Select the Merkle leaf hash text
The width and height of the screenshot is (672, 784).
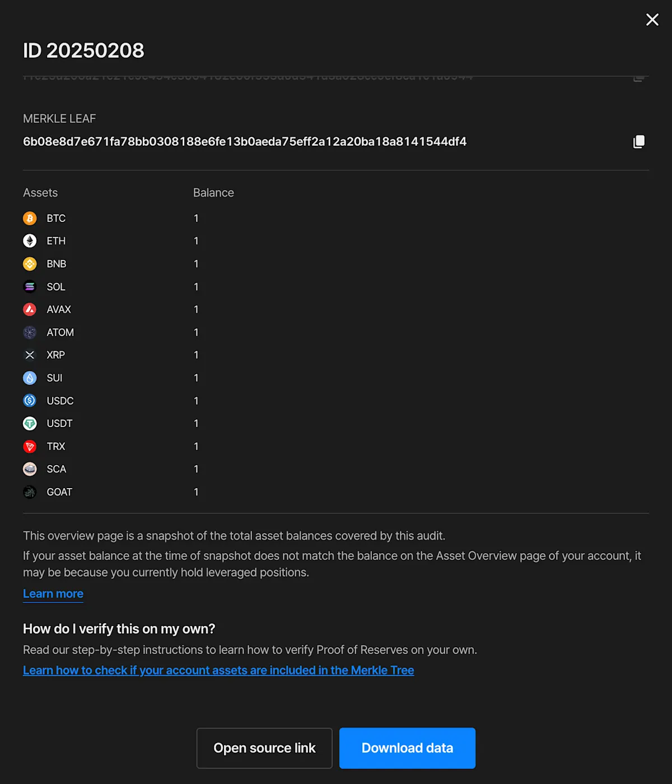coord(245,142)
